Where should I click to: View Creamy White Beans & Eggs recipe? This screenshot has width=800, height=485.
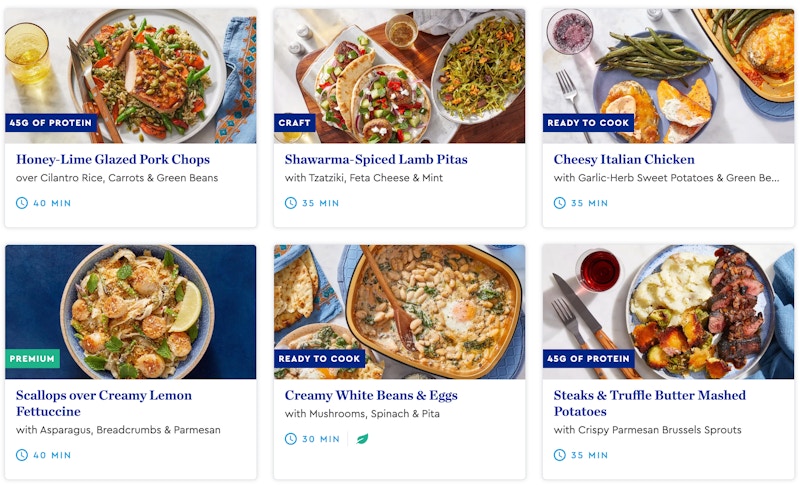pyautogui.click(x=371, y=395)
